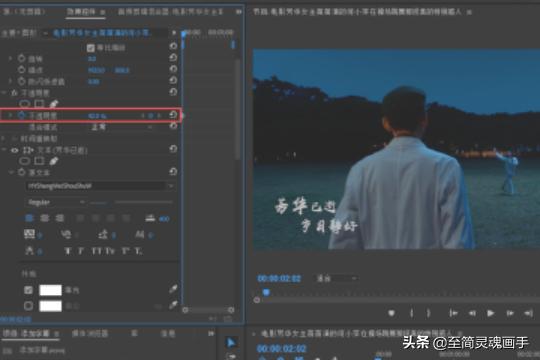Choose the Selection tool arrow
The height and width of the screenshot is (360, 540).
(231, 342)
